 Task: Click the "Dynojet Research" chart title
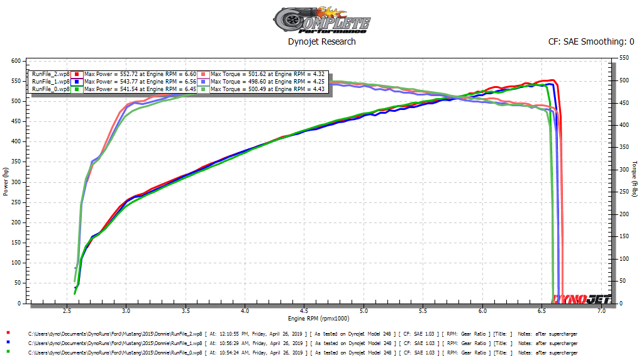[321, 41]
